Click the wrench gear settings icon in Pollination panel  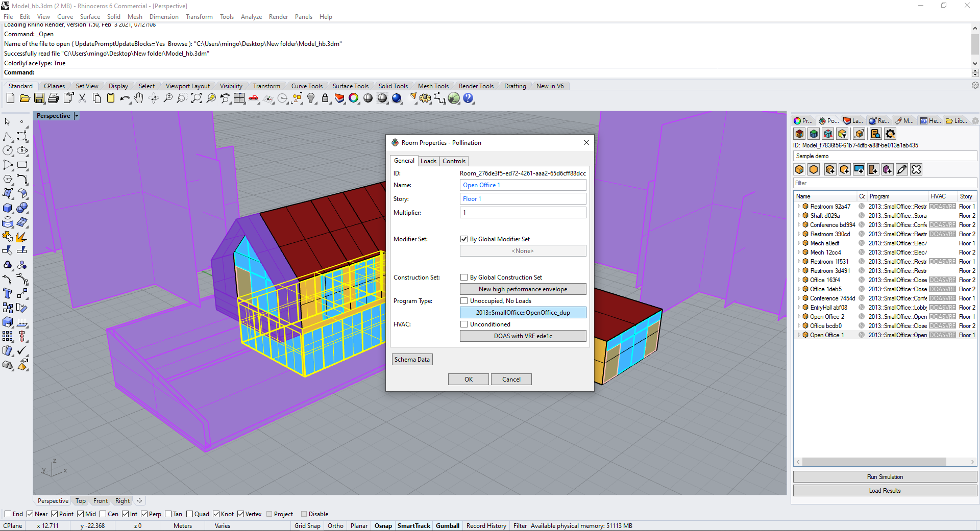890,134
